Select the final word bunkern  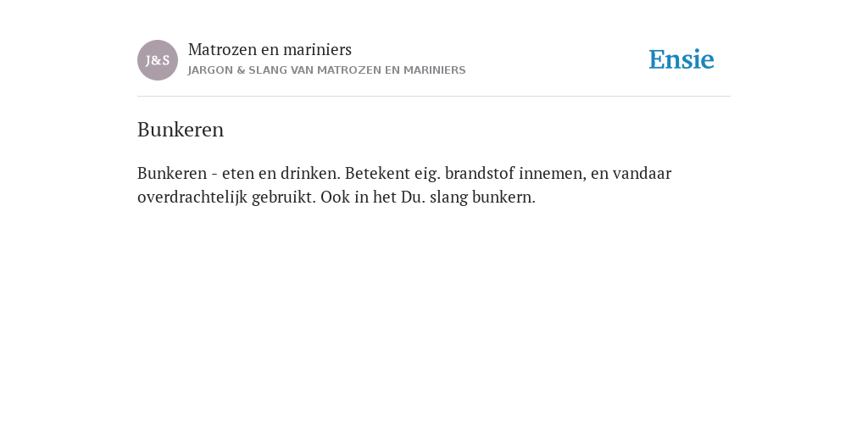[x=504, y=197]
